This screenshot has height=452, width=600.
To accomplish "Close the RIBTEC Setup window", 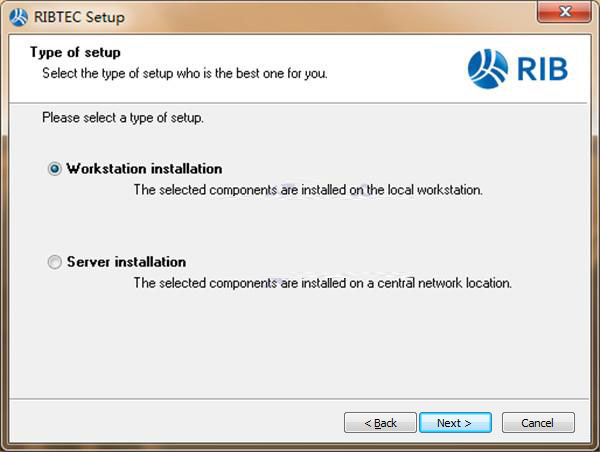I will pos(567,13).
